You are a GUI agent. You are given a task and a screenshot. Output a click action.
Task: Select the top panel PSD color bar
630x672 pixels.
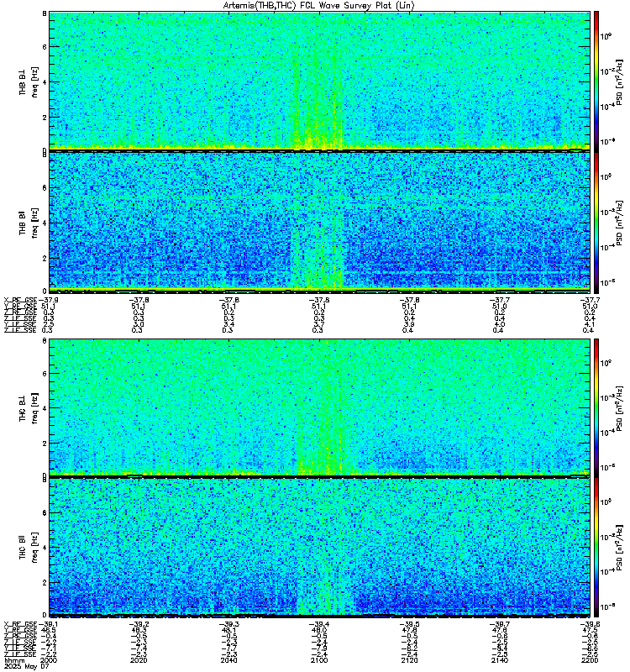pyautogui.click(x=596, y=81)
